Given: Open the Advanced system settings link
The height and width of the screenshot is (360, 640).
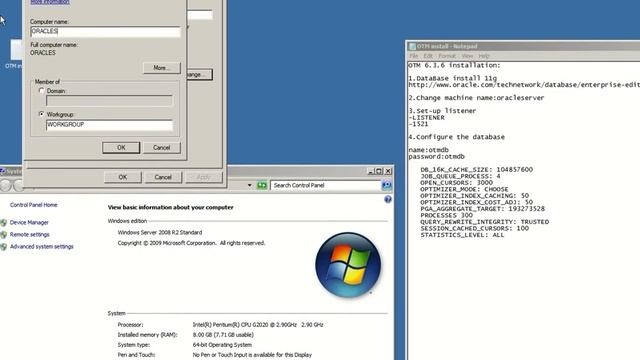Looking at the screenshot, I should tap(42, 247).
